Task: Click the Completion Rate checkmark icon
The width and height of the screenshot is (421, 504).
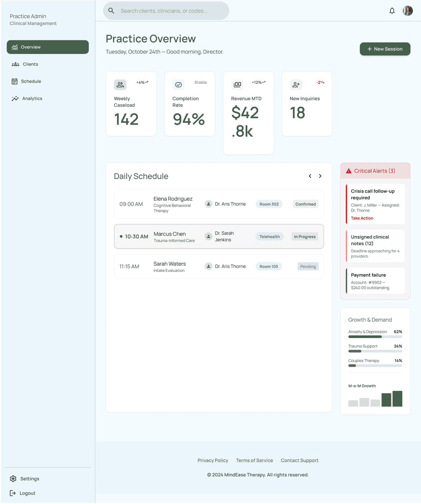Action: (179, 85)
